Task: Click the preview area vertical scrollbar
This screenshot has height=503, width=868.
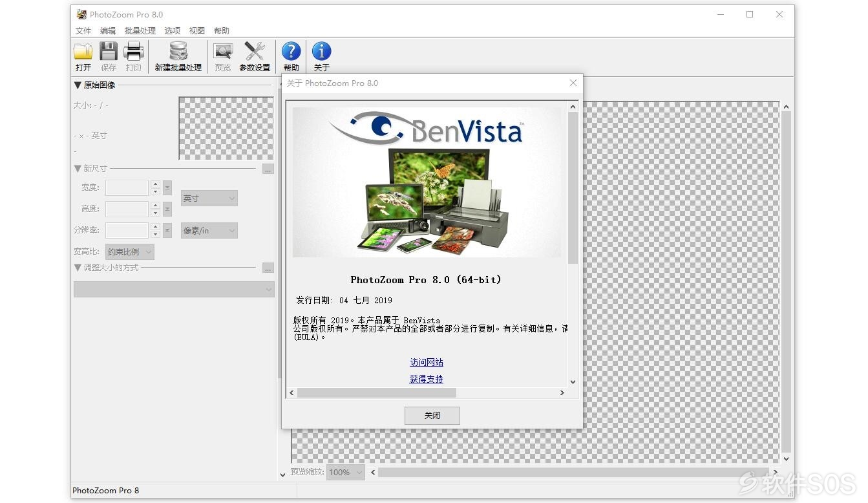Action: (786, 281)
